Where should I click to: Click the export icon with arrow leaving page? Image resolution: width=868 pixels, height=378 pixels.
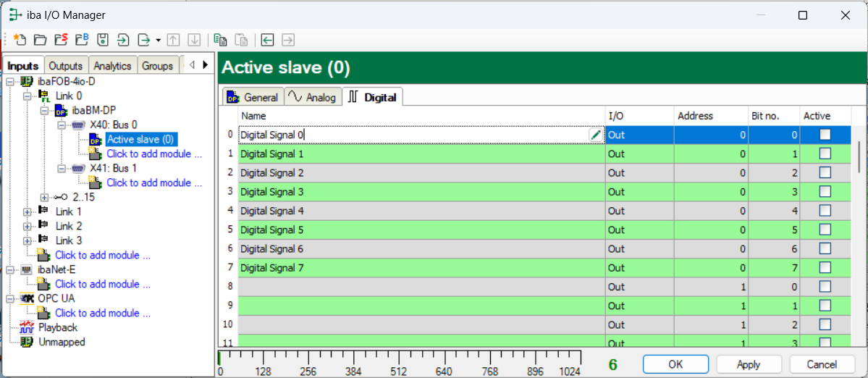tap(144, 39)
